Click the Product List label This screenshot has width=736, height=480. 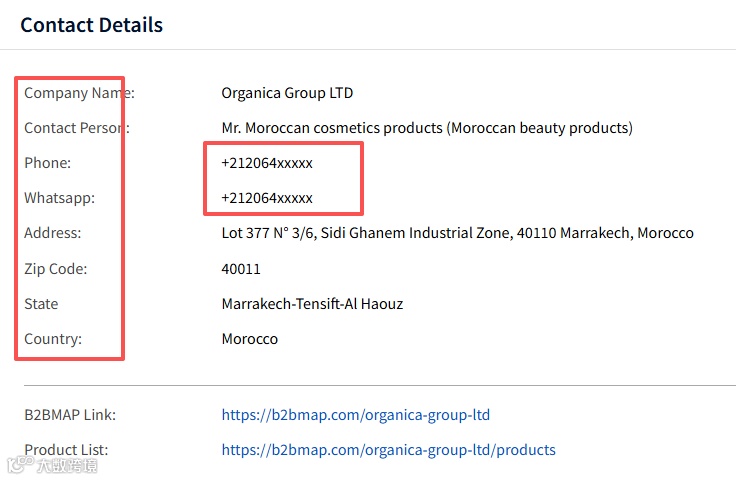(66, 450)
